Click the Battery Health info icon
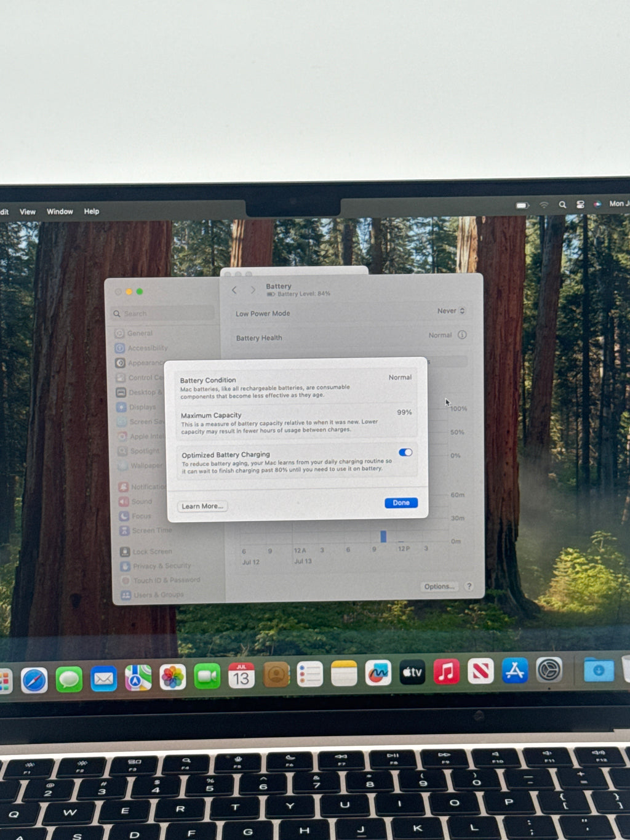The image size is (630, 840). [x=462, y=335]
